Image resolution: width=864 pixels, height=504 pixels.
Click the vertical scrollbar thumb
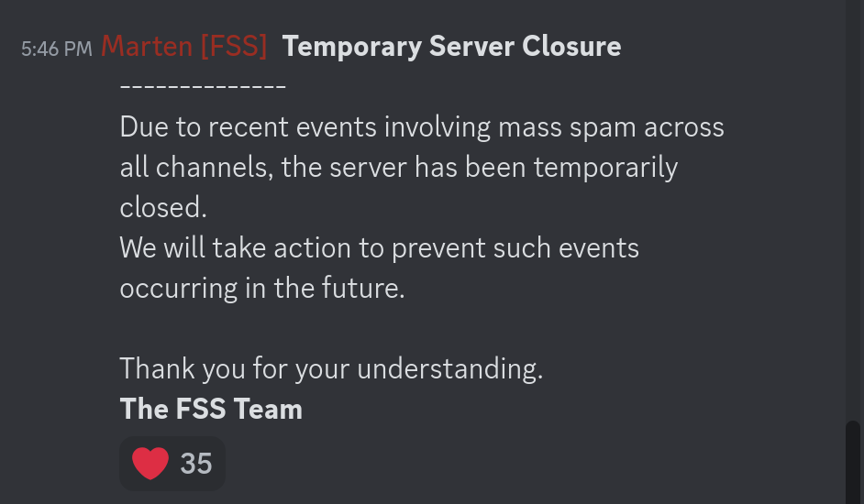[x=853, y=461]
